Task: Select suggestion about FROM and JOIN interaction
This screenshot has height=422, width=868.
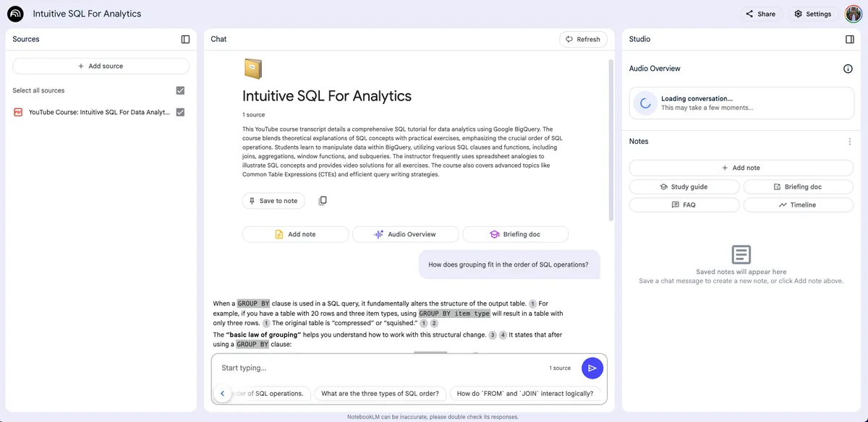Action: click(x=524, y=394)
